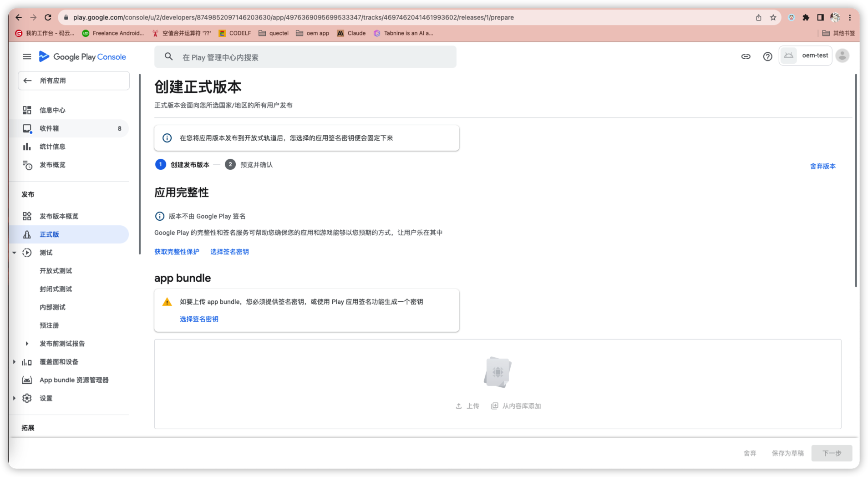Open CODELF bookmark
868x477 pixels.
(235, 33)
